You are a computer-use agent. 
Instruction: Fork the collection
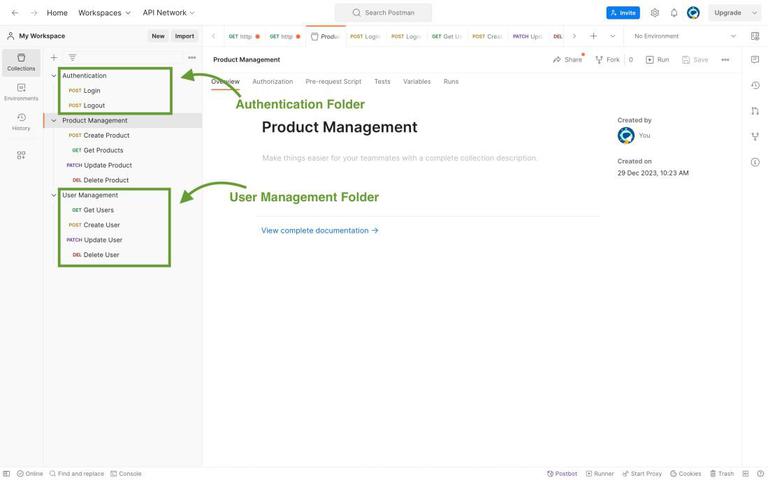(x=607, y=60)
